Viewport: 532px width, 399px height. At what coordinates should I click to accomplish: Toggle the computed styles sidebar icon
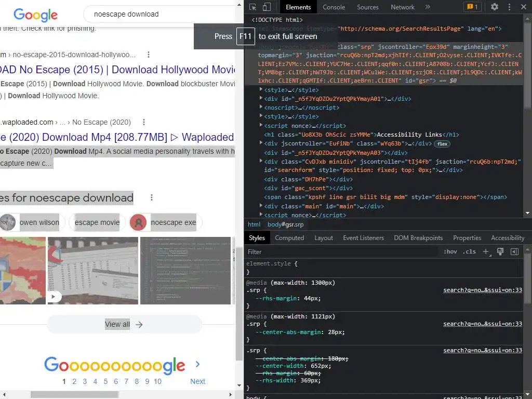tap(514, 251)
